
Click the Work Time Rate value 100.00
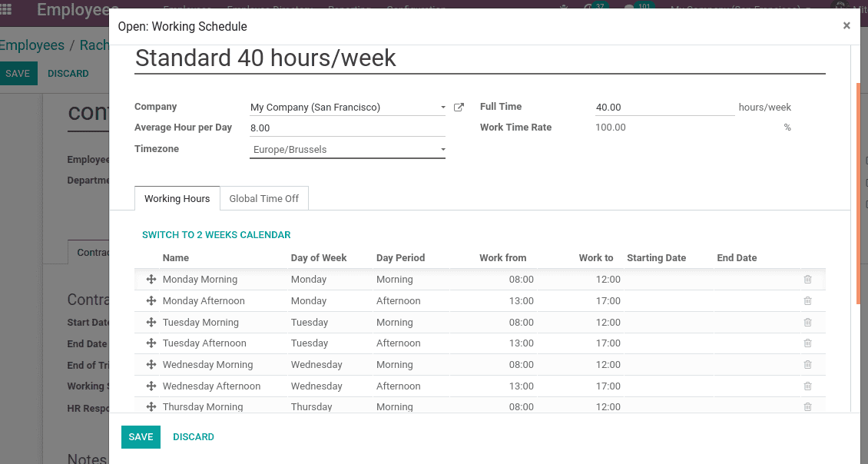[x=610, y=128]
